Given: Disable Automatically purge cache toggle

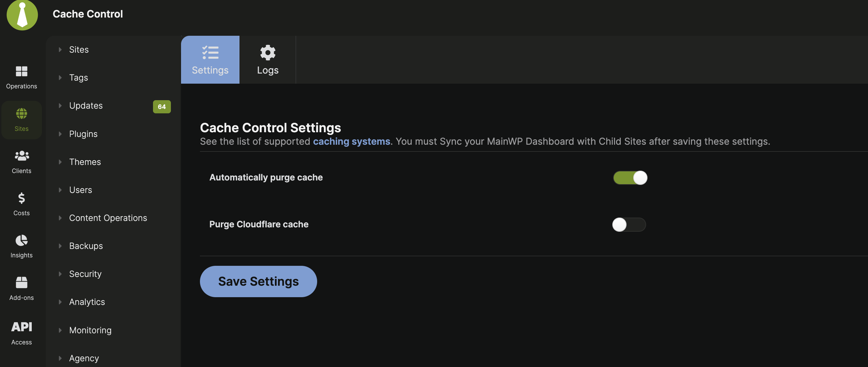Looking at the screenshot, I should pos(630,178).
